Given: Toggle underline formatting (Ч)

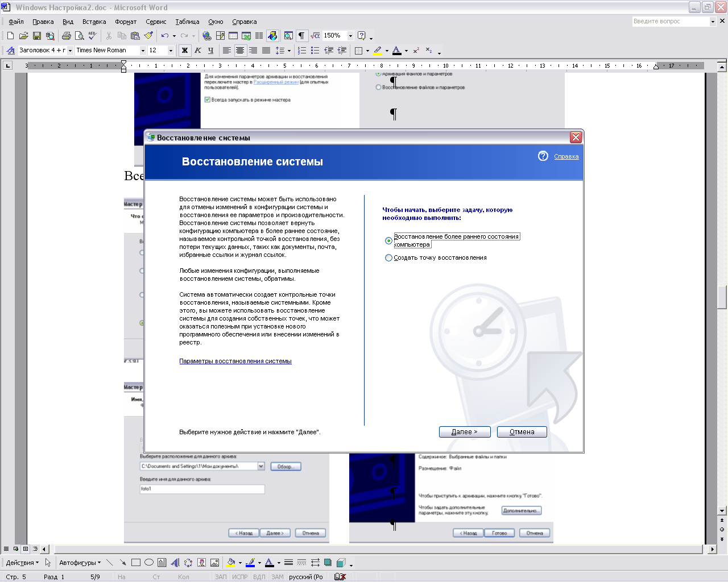Looking at the screenshot, I should (x=211, y=51).
